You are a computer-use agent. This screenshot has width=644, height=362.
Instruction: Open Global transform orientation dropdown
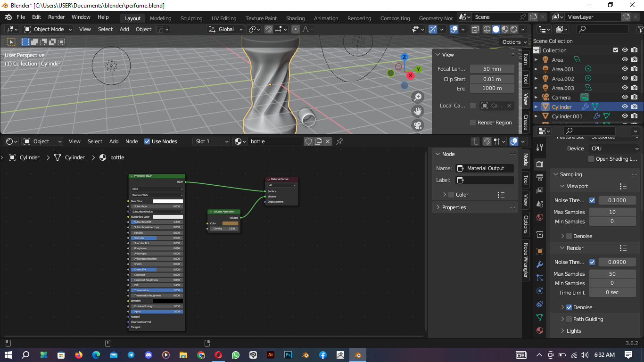[x=226, y=29]
